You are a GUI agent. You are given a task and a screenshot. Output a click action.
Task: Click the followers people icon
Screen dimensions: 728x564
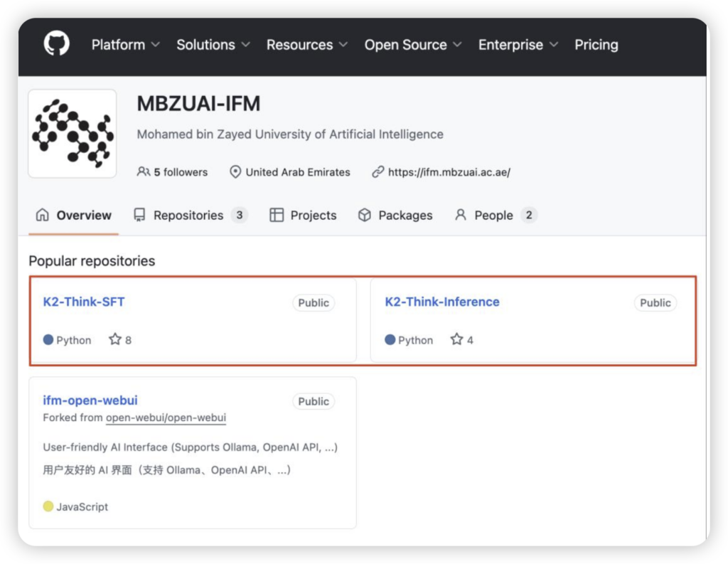pyautogui.click(x=143, y=172)
